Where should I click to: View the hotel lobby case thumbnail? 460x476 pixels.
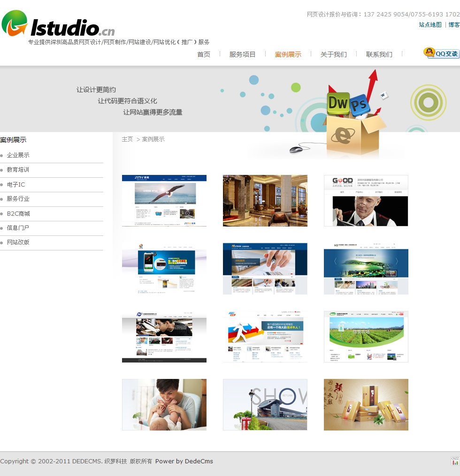[x=265, y=201]
